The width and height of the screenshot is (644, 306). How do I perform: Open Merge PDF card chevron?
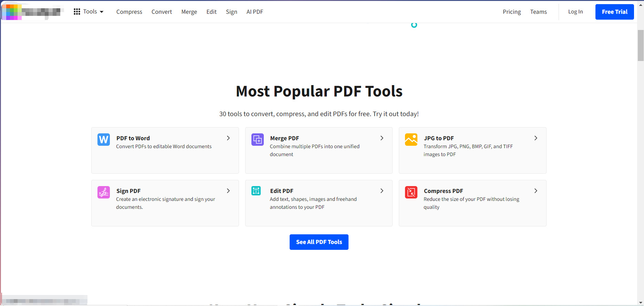coord(382,138)
